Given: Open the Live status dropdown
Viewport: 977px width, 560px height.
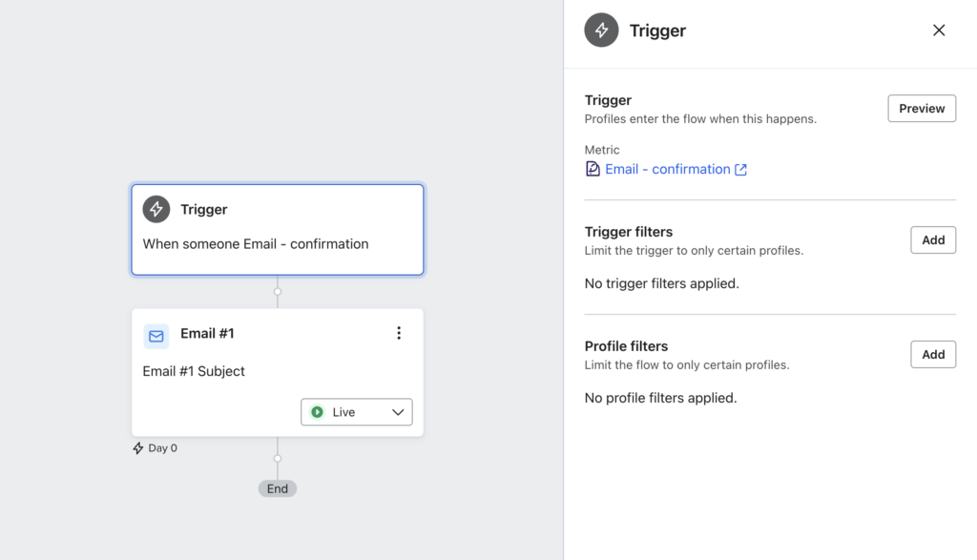Looking at the screenshot, I should tap(356, 412).
